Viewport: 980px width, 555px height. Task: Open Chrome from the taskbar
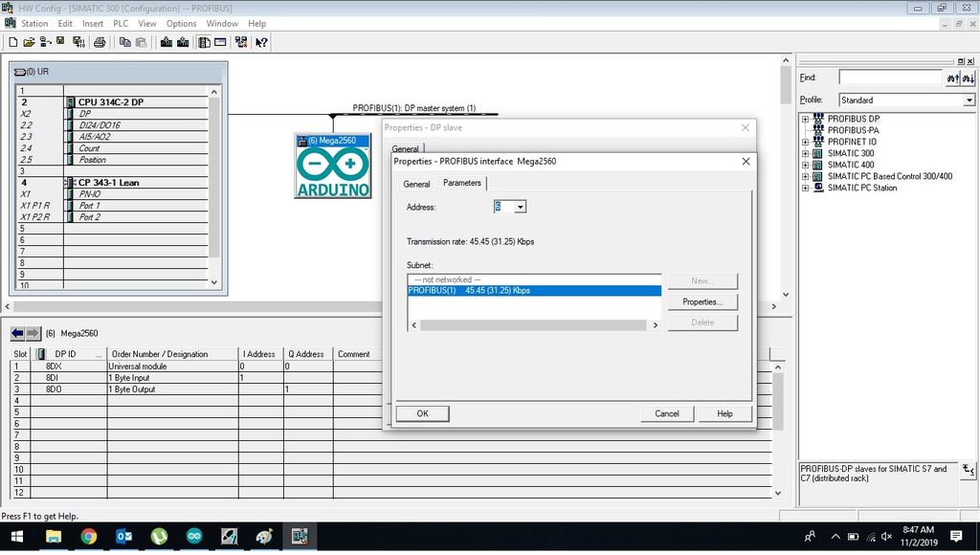89,536
